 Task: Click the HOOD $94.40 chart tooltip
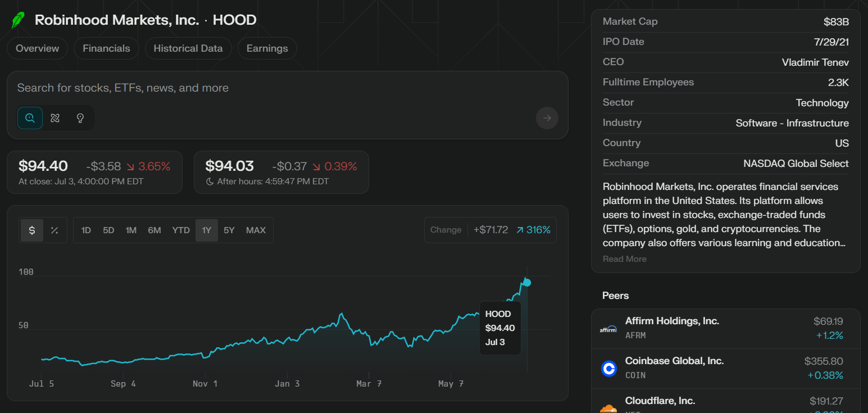tap(500, 328)
